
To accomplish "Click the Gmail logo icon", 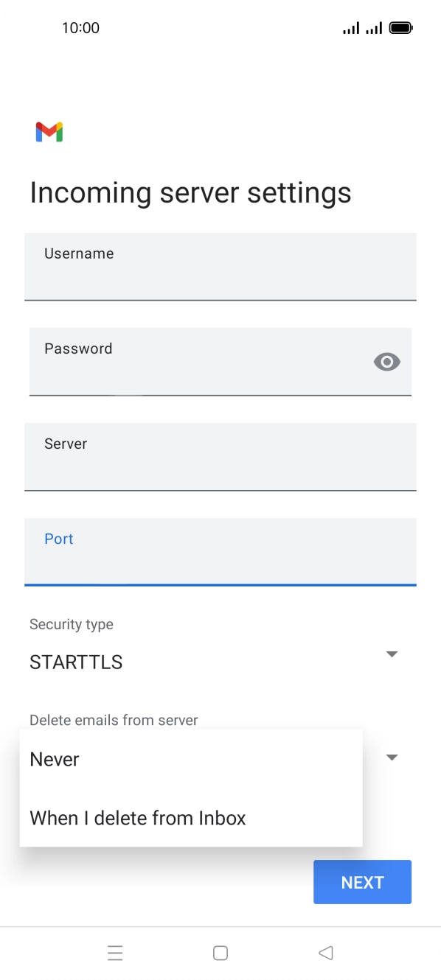I will pyautogui.click(x=48, y=131).
